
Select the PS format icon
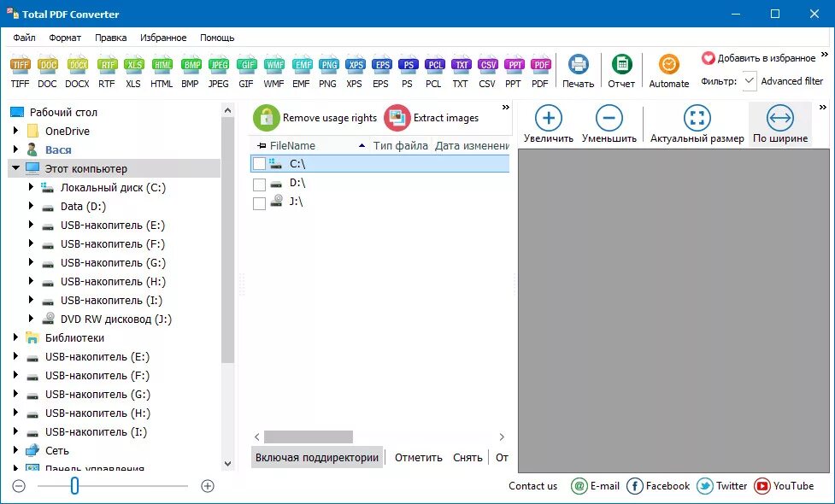[x=408, y=65]
